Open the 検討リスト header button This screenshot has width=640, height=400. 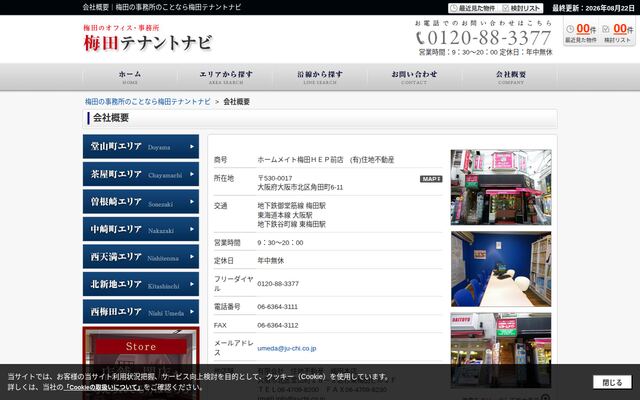[x=521, y=8]
